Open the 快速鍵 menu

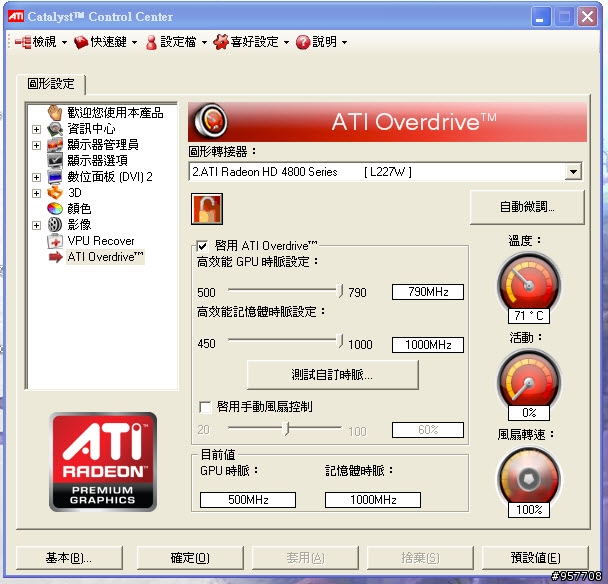(106, 42)
